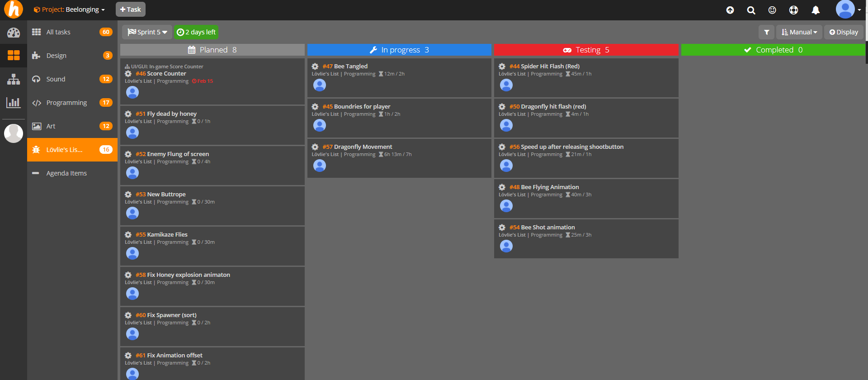
Task: Click gear icon on Bee Shot animation card
Action: tap(502, 228)
